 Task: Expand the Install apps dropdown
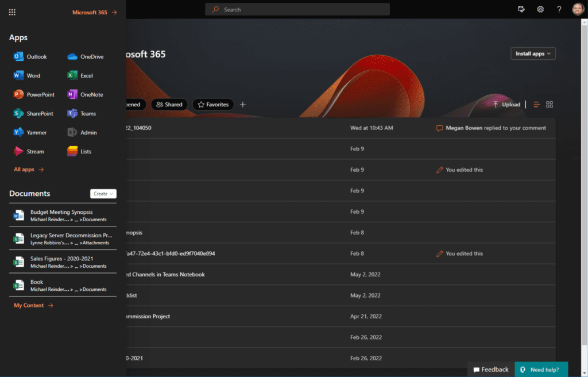[533, 53]
